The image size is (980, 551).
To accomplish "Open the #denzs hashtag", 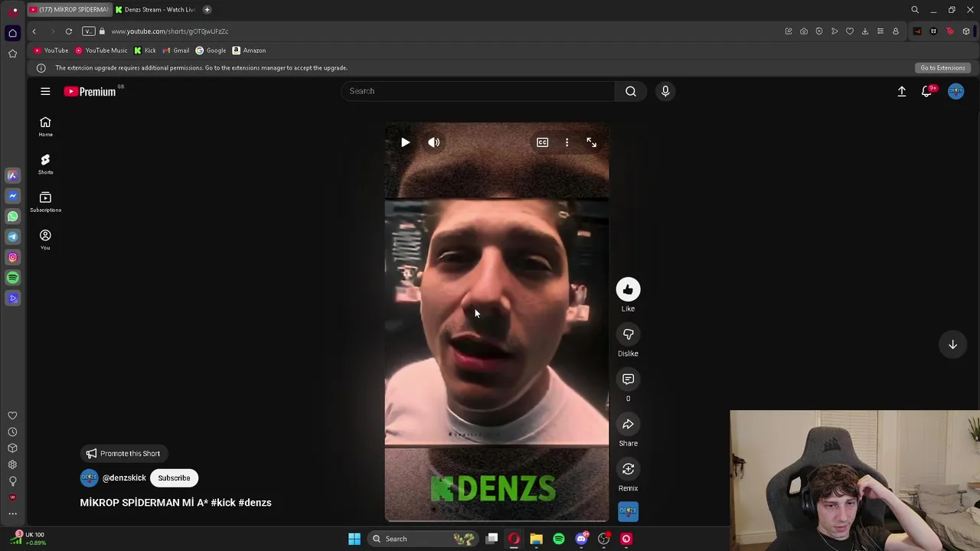I will [x=255, y=503].
